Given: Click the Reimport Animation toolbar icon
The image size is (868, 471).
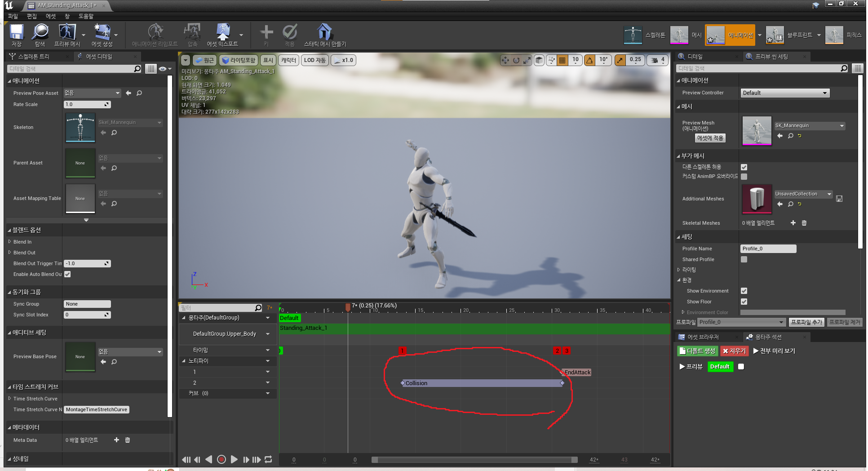Looking at the screenshot, I should [155, 32].
